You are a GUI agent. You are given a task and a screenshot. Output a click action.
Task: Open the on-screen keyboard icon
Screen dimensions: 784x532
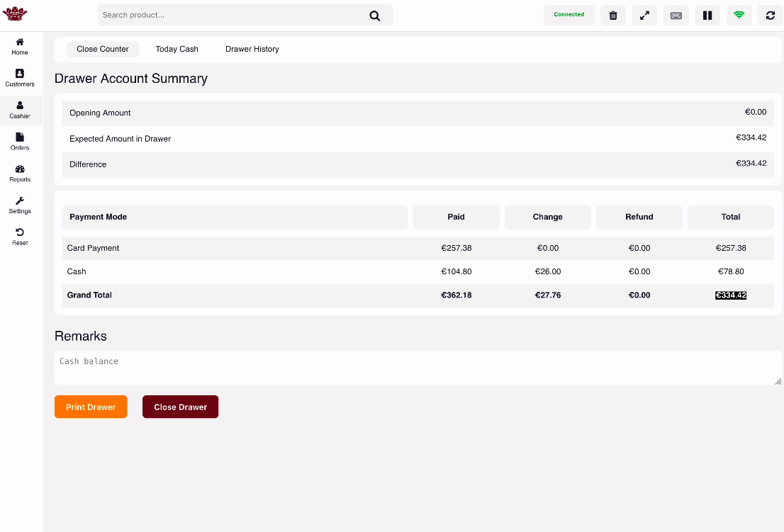676,16
